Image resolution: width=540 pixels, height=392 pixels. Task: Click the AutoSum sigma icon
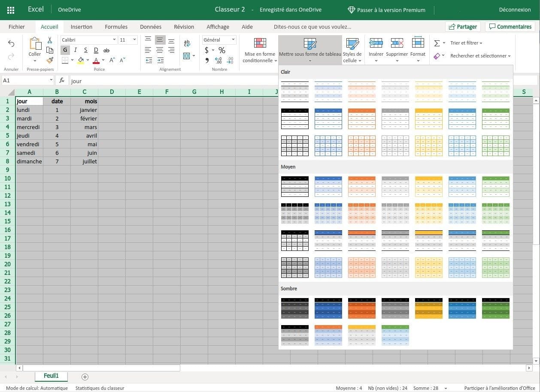click(437, 43)
